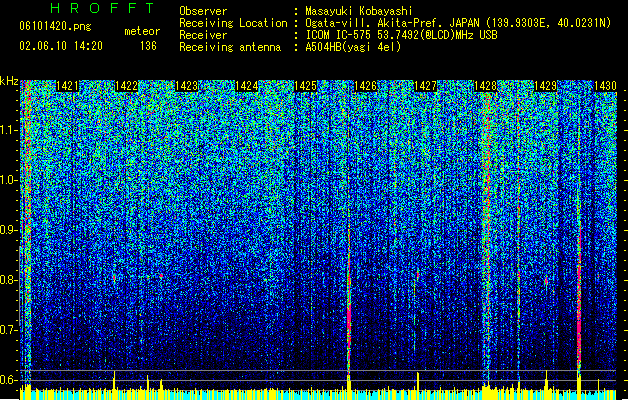Screen dimensions: 629x400
Task: Click the 0.9 kHz axis label
Action: pyautogui.click(x=9, y=230)
